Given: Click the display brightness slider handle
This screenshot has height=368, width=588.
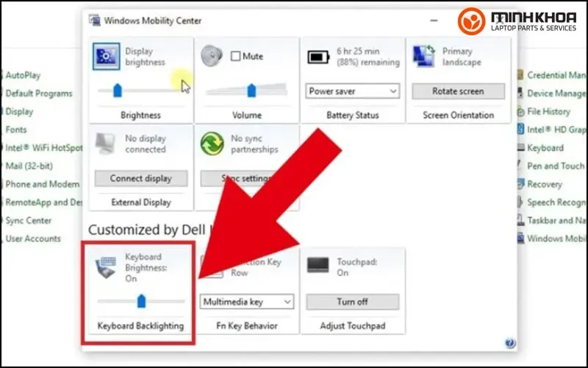Looking at the screenshot, I should point(116,91).
